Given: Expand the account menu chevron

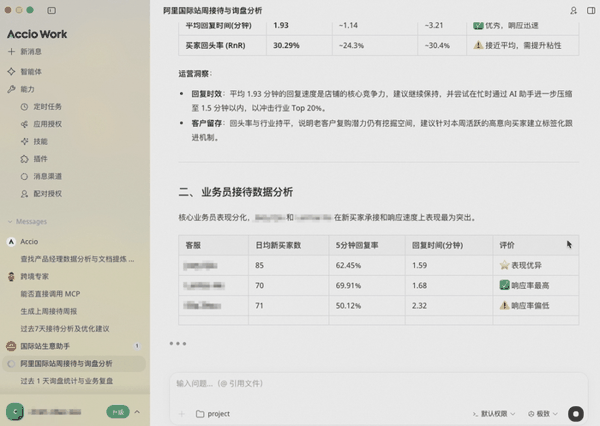Looking at the screenshot, I should coord(136,411).
